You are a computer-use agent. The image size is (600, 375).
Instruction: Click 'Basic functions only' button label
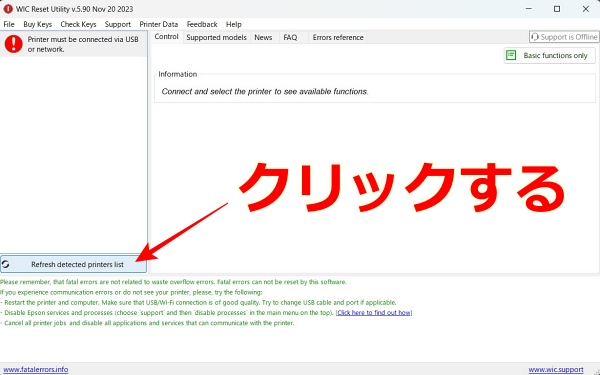tap(555, 55)
